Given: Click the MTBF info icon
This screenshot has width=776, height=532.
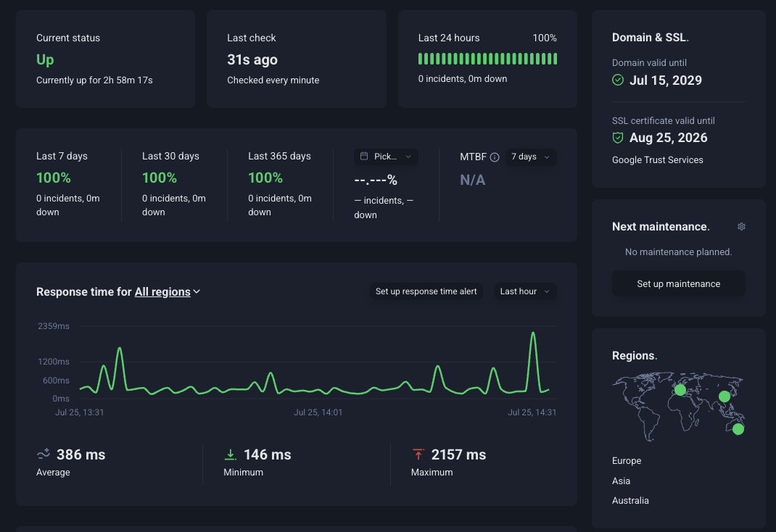Looking at the screenshot, I should pyautogui.click(x=495, y=157).
